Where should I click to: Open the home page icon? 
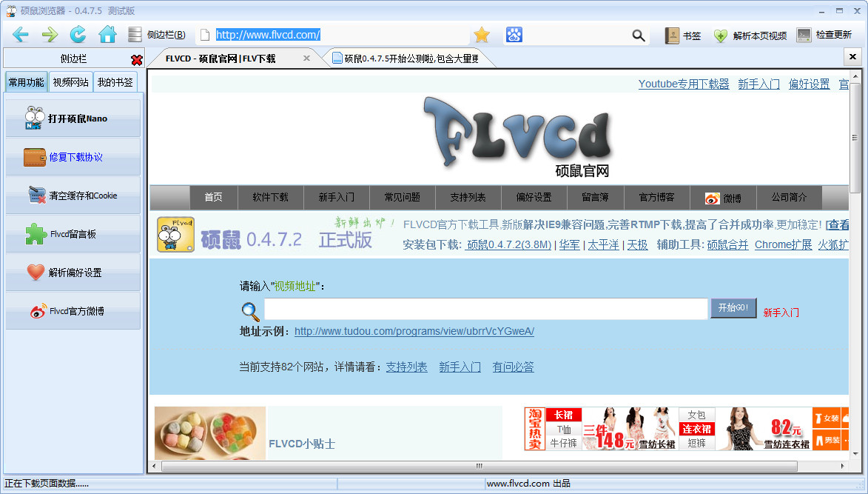click(107, 35)
